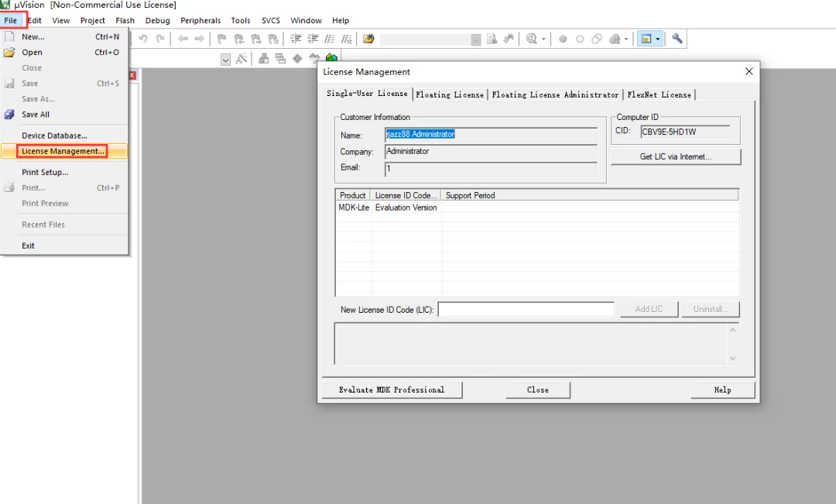The width and height of the screenshot is (836, 504).
Task: Click the Bookmark flag toolbar icon
Action: click(x=222, y=39)
